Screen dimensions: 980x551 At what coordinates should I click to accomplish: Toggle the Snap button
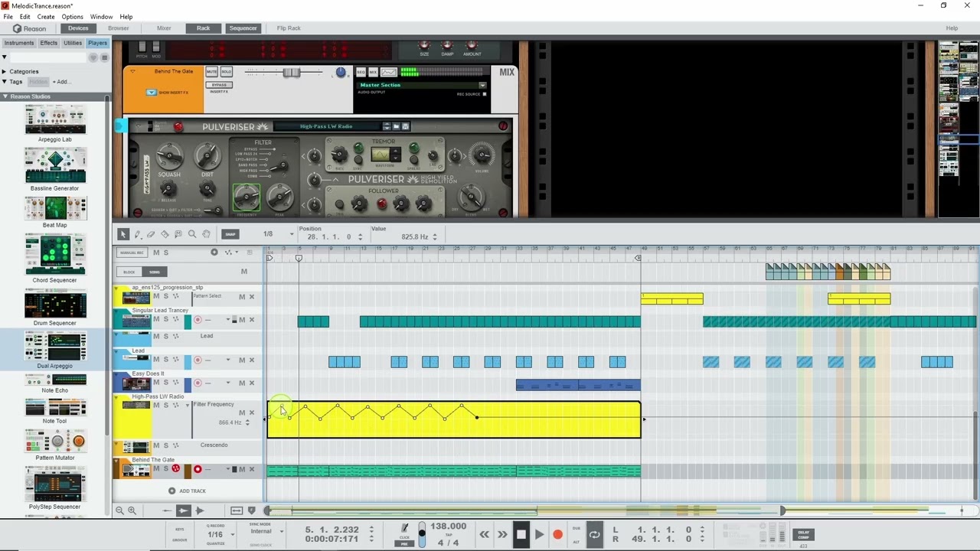(x=230, y=234)
